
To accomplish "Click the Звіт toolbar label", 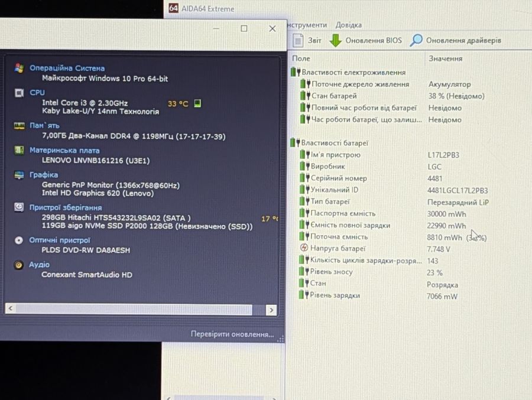I will click(x=314, y=40).
